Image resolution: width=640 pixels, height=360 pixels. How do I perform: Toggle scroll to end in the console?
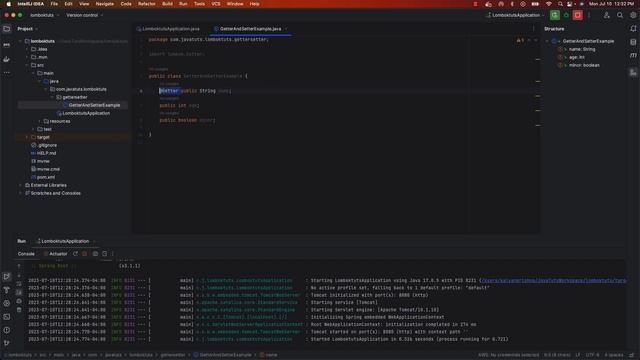coord(19,293)
